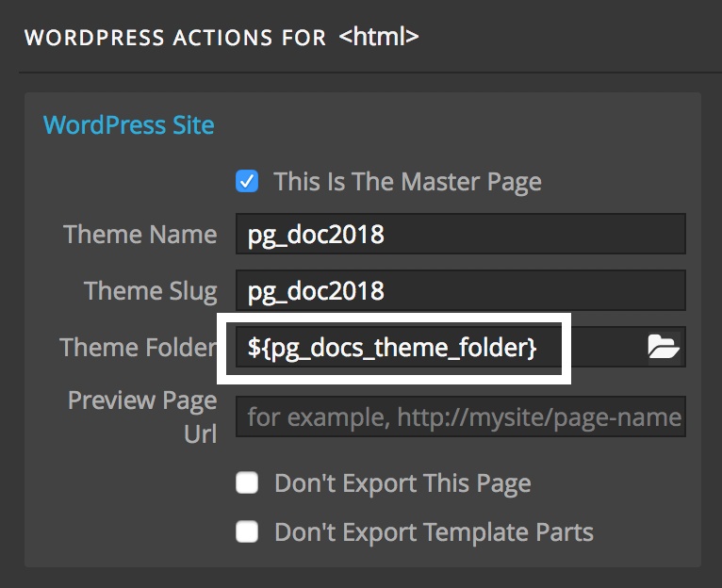Click the Theme Folder label text
This screenshot has width=722, height=588.
(x=139, y=347)
